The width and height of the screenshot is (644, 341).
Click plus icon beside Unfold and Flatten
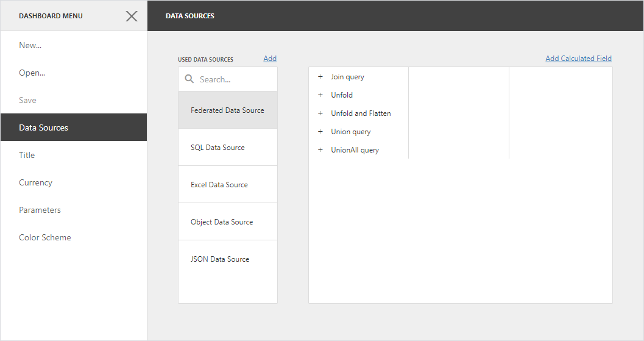coord(320,113)
